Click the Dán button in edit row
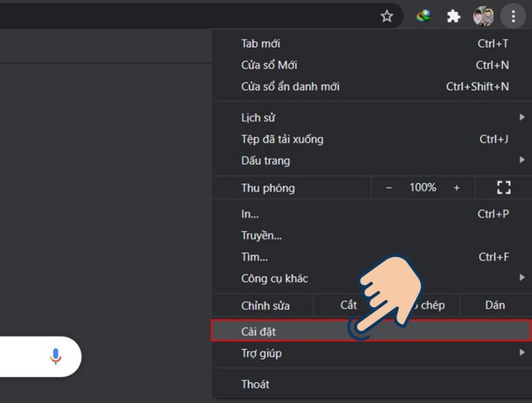The height and width of the screenshot is (403, 532). point(495,305)
